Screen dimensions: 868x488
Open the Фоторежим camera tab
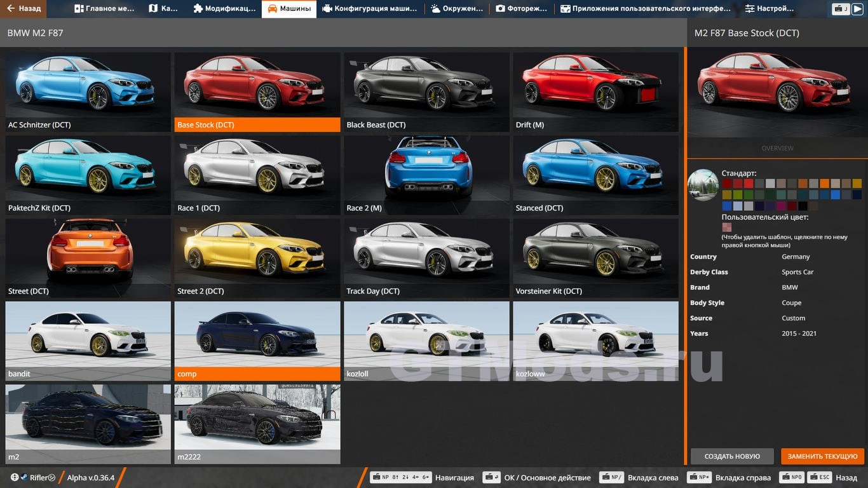click(x=523, y=9)
